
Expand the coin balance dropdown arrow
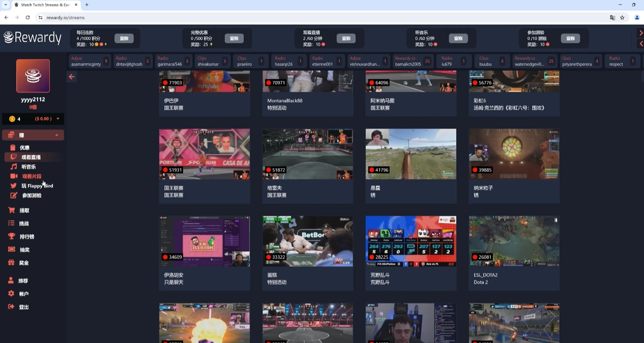click(x=58, y=119)
